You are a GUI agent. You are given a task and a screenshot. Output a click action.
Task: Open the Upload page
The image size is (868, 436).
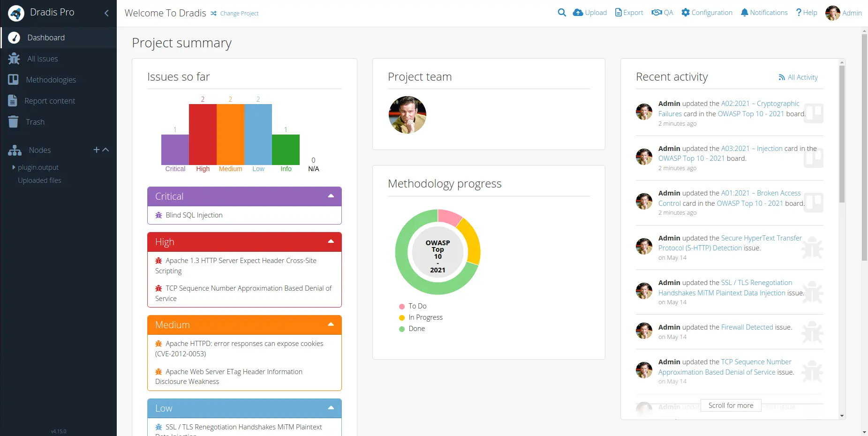click(x=590, y=13)
